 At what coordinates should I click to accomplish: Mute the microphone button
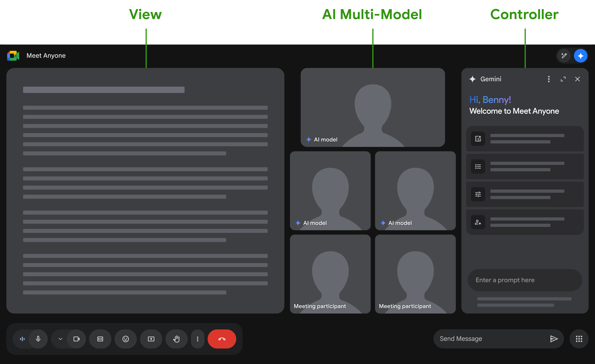(38, 339)
